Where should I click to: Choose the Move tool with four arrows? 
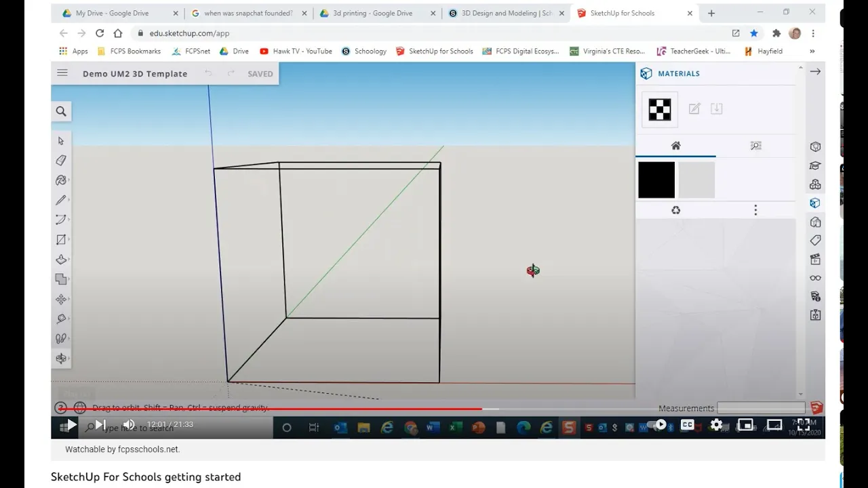[x=61, y=299]
